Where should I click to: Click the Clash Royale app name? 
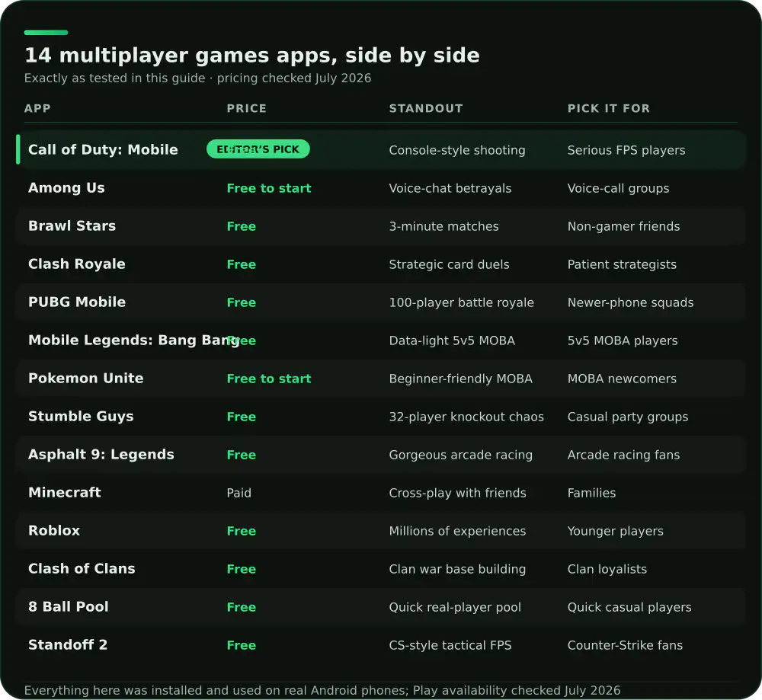tap(77, 264)
